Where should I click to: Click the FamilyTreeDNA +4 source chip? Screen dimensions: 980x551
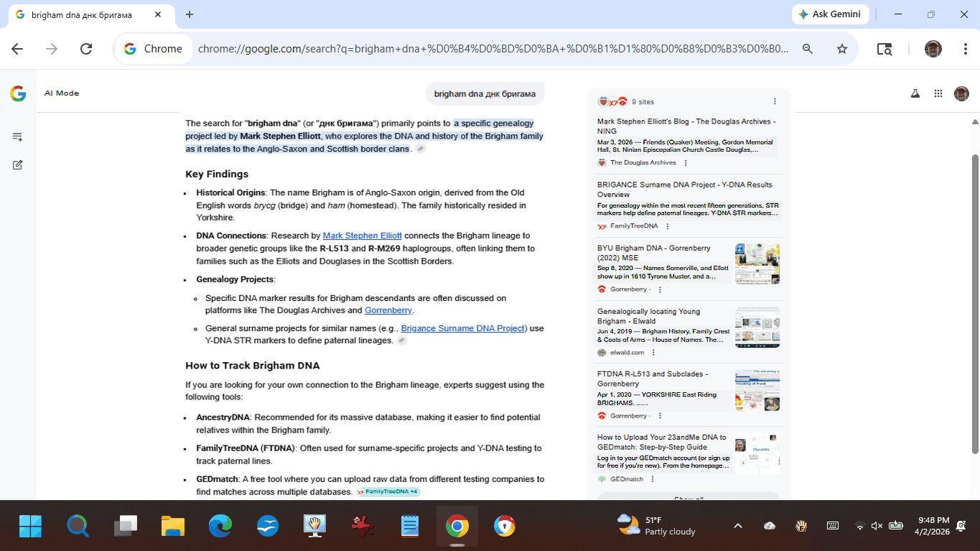tap(388, 492)
